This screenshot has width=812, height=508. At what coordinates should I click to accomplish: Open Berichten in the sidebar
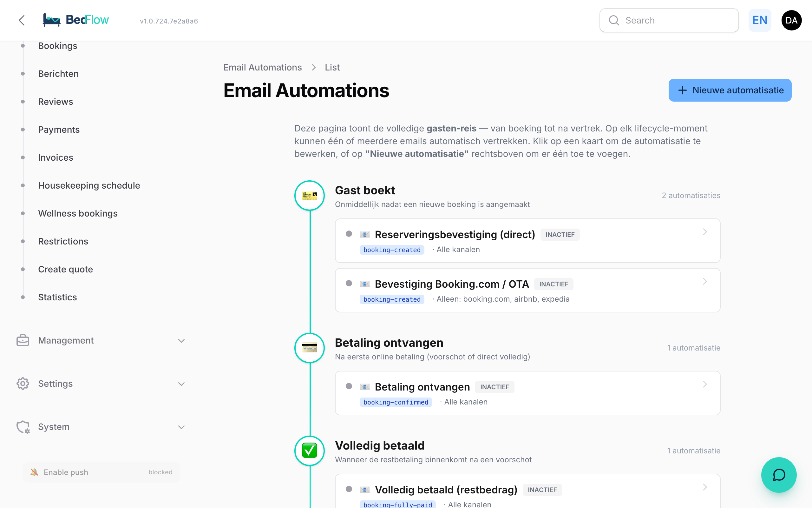pyautogui.click(x=58, y=74)
